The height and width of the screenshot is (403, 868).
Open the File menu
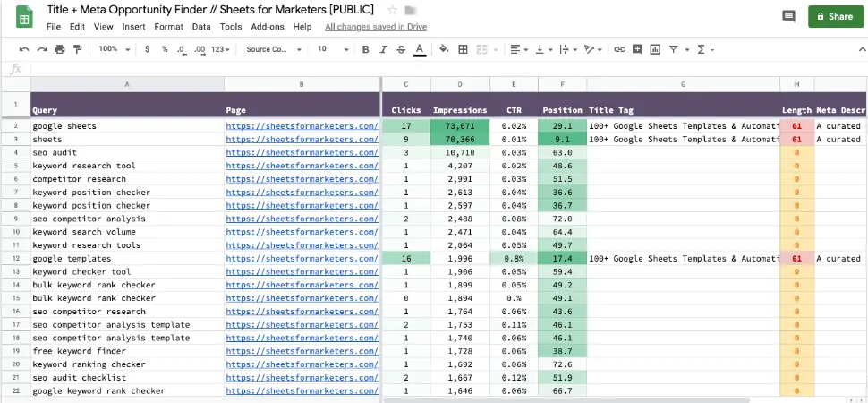click(x=54, y=27)
